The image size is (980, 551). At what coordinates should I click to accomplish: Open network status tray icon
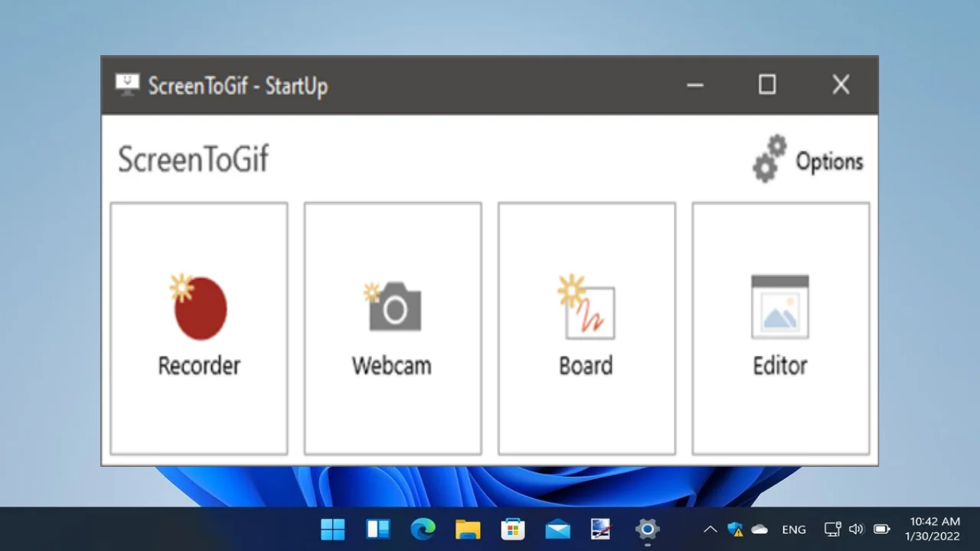coord(832,529)
